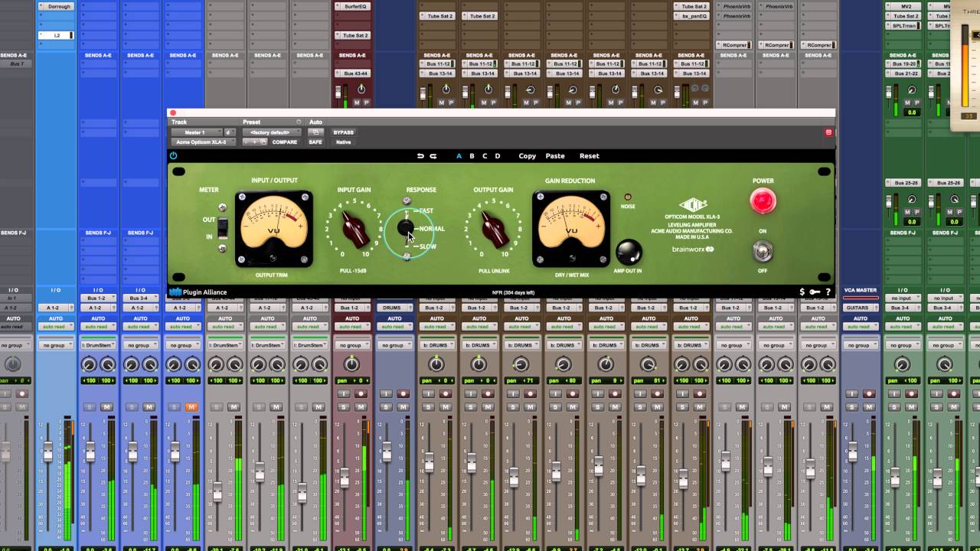The width and height of the screenshot is (980, 551).
Task: Open the factory default preset dropdown
Action: click(x=270, y=132)
